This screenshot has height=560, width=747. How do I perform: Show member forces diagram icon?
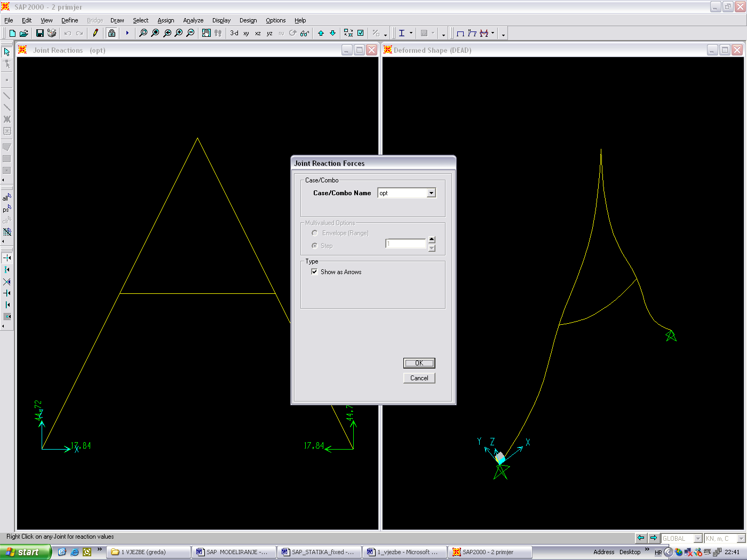pos(484,33)
